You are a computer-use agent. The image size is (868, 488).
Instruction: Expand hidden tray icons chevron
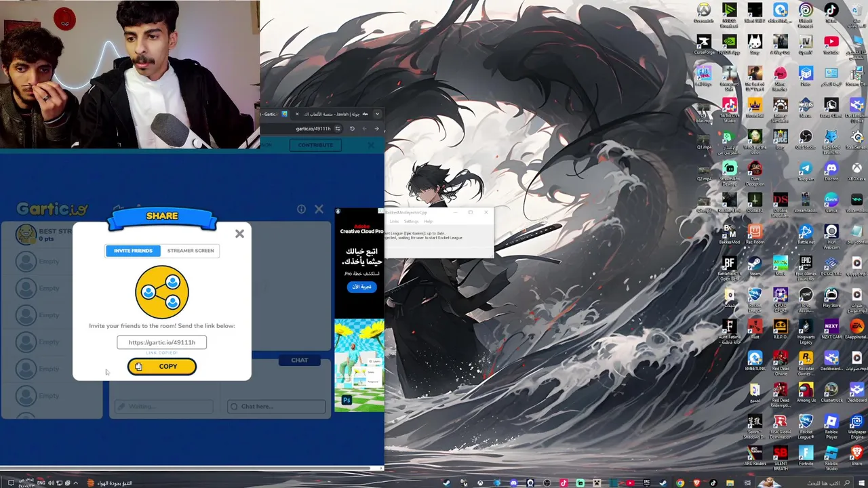75,483
